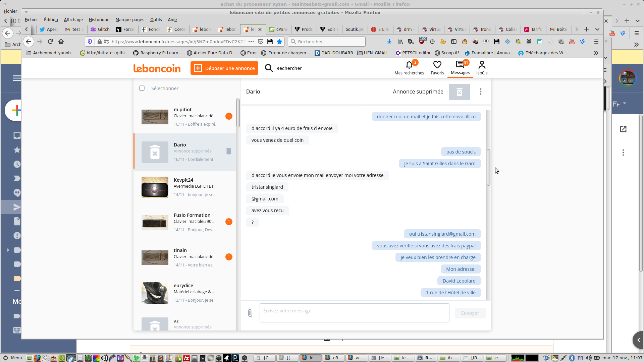This screenshot has width=644, height=362.
Task: Open the lepôle profile icon
Action: tap(482, 65)
